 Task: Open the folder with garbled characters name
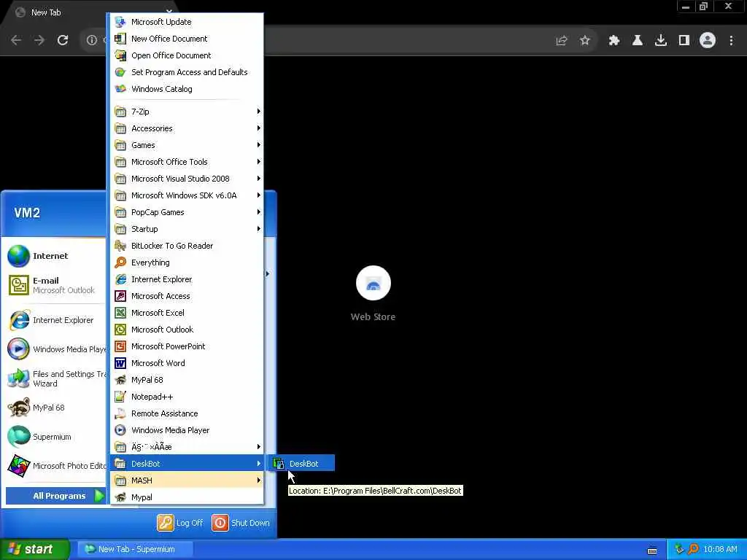[187, 447]
